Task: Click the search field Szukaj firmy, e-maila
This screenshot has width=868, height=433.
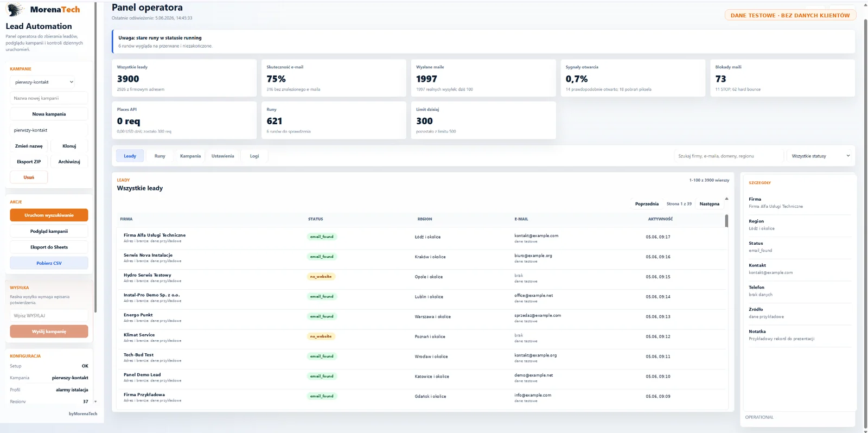Action: point(729,156)
